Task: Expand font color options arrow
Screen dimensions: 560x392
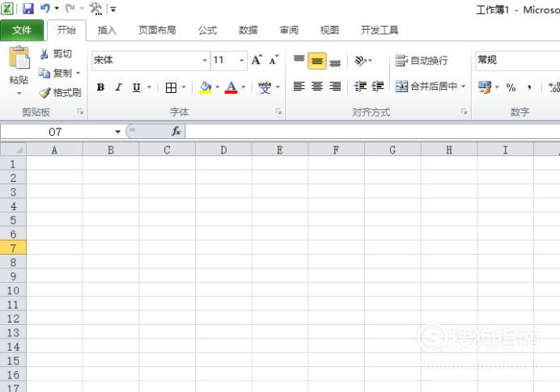Action: 244,87
